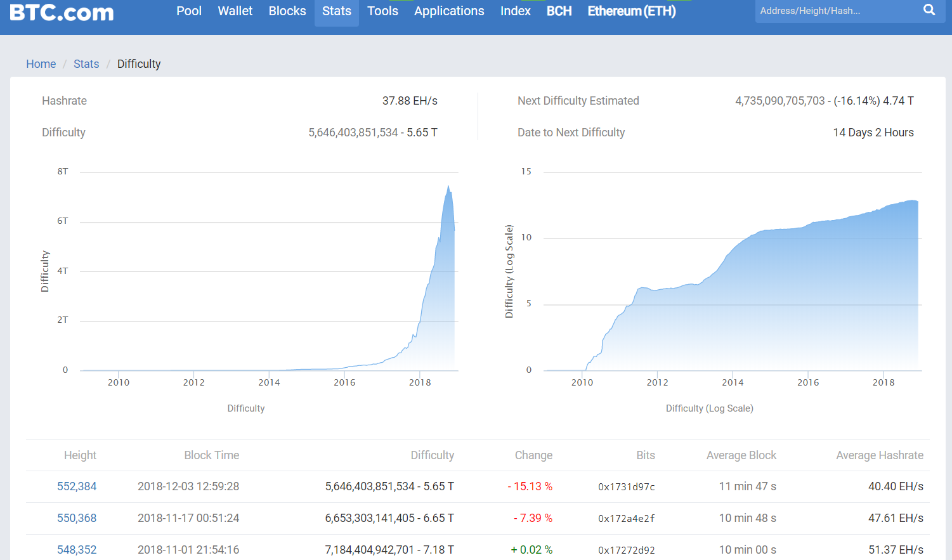Expand the Applications menu
Image resolution: width=952 pixels, height=560 pixels.
(x=449, y=11)
